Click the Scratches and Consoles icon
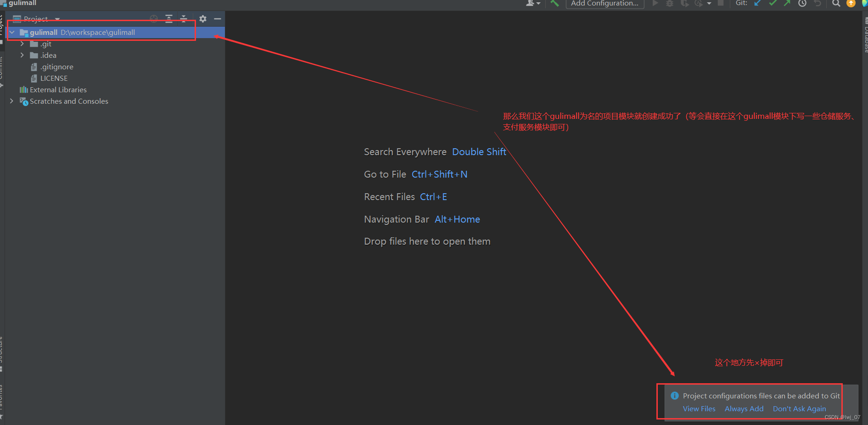 pos(24,101)
